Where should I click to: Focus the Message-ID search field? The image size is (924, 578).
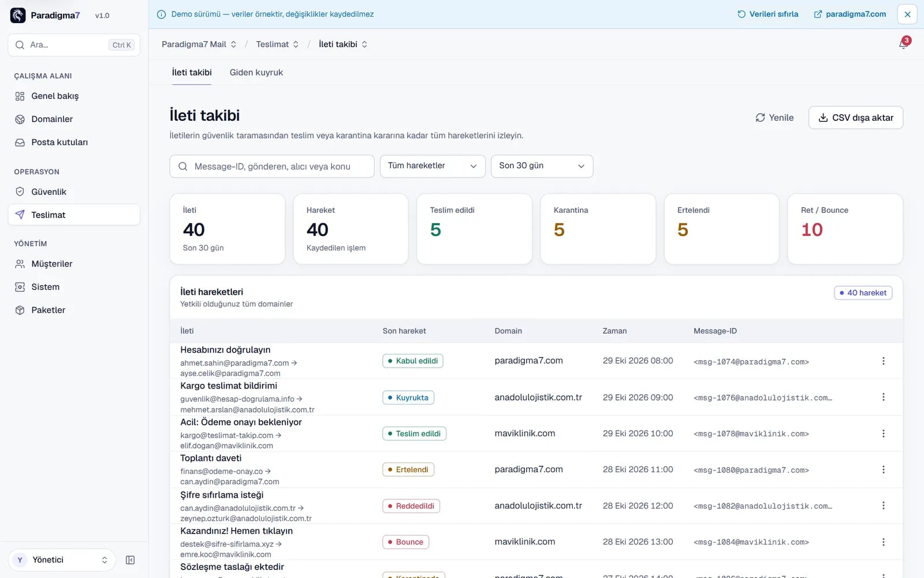pos(272,166)
